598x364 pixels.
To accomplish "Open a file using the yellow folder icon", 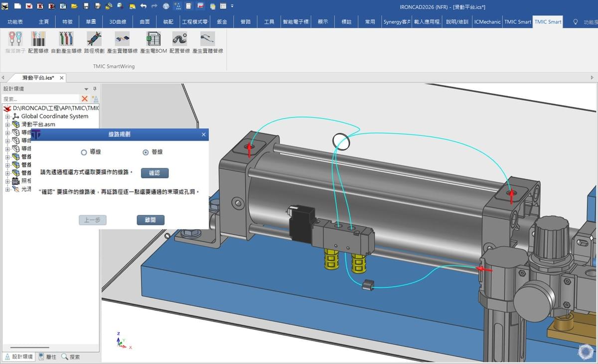I will pos(74,6).
